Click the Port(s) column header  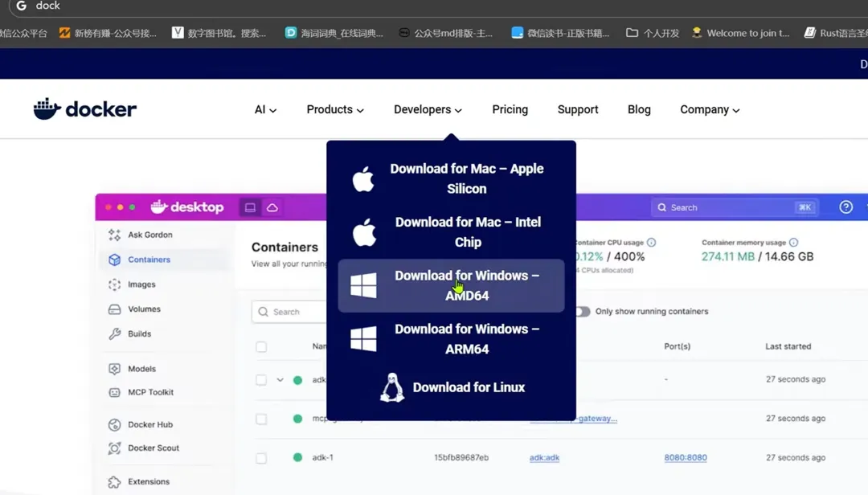coord(677,346)
